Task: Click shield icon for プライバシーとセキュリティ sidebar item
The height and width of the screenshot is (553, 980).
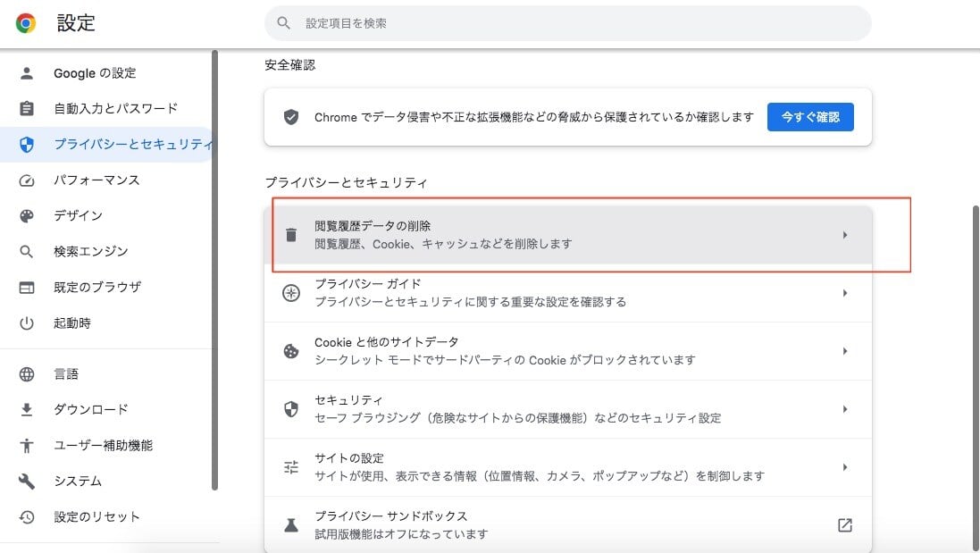Action: tap(26, 145)
